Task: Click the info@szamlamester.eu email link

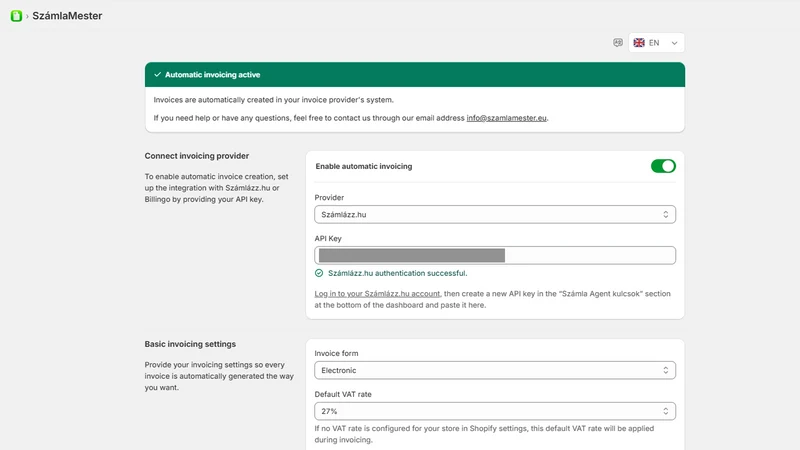Action: [x=506, y=118]
